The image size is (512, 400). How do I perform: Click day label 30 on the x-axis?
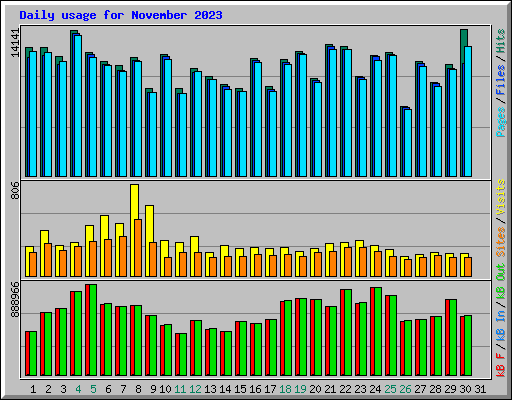(x=465, y=389)
